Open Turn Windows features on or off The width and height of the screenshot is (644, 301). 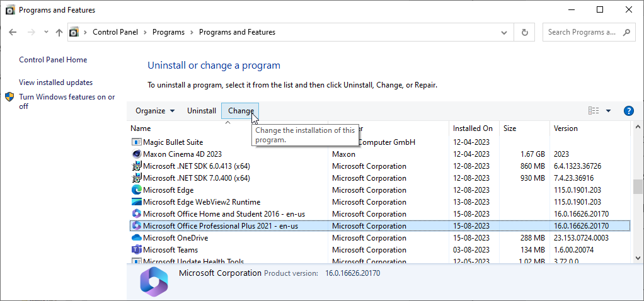pos(67,102)
